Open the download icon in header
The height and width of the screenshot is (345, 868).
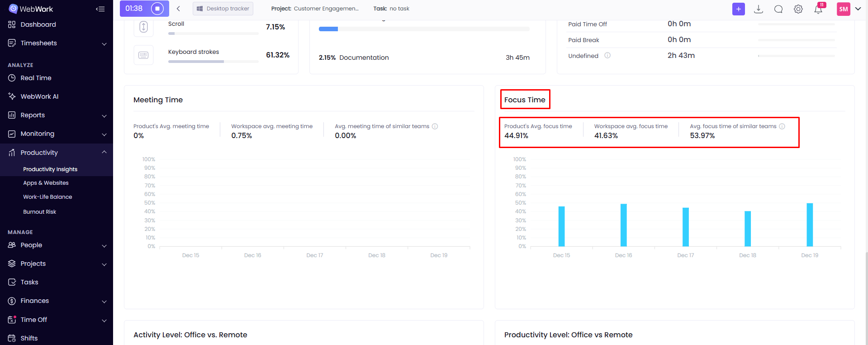[x=759, y=9]
